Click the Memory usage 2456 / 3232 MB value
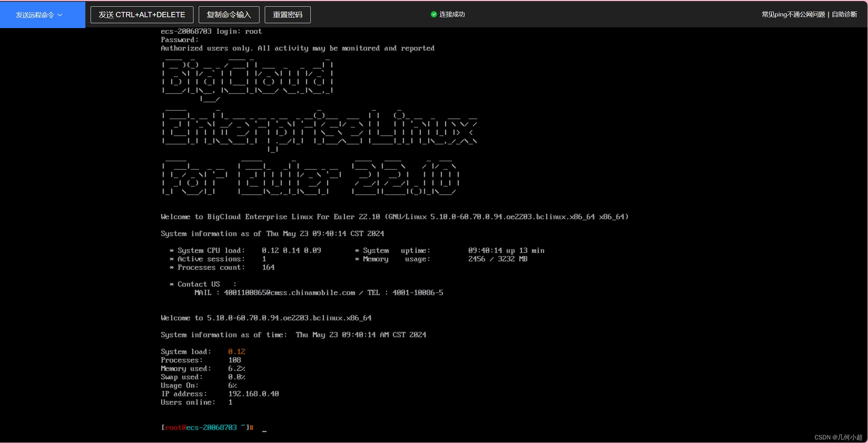 (498, 259)
